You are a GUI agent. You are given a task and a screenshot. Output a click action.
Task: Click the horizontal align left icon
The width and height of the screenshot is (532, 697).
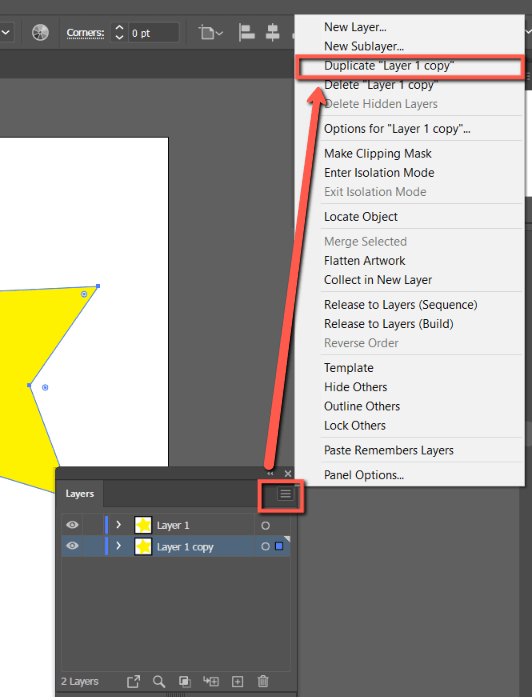pyautogui.click(x=246, y=32)
